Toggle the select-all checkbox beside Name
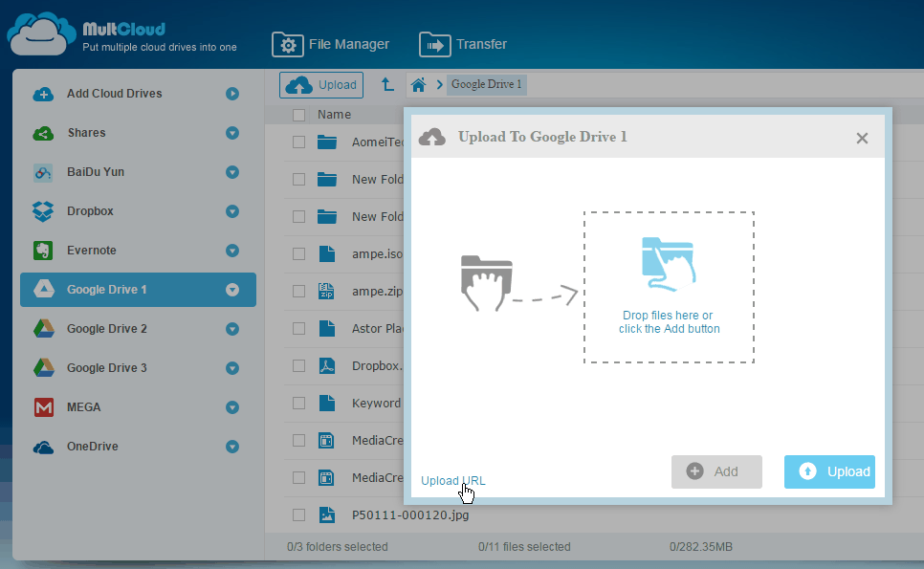Viewport: 924px width, 569px height. point(298,115)
